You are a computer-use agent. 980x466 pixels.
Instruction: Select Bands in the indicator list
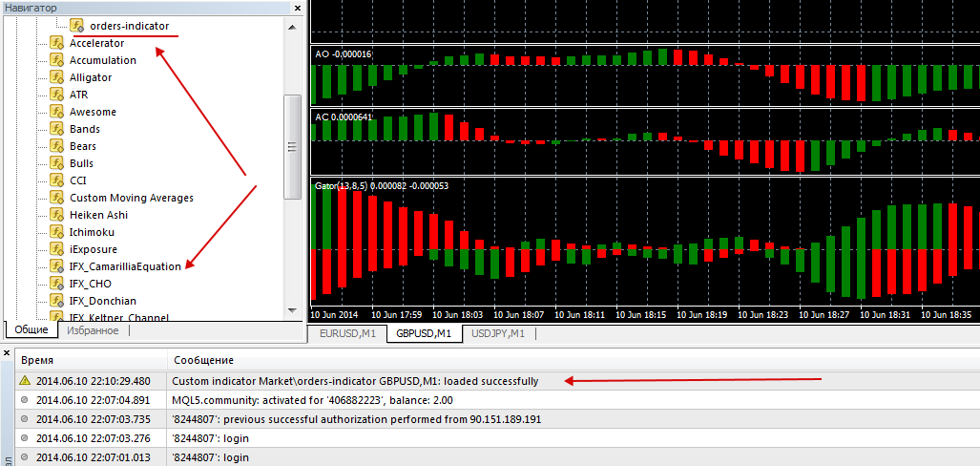(85, 129)
